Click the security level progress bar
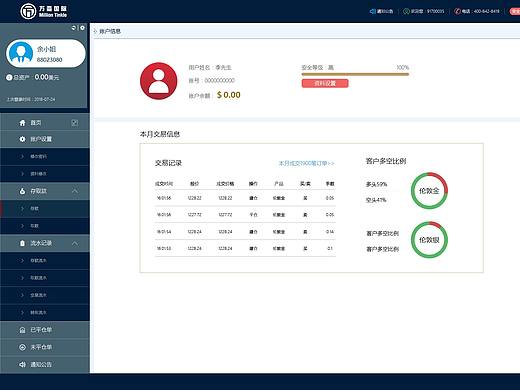This screenshot has height=390, width=520. pyautogui.click(x=355, y=74)
